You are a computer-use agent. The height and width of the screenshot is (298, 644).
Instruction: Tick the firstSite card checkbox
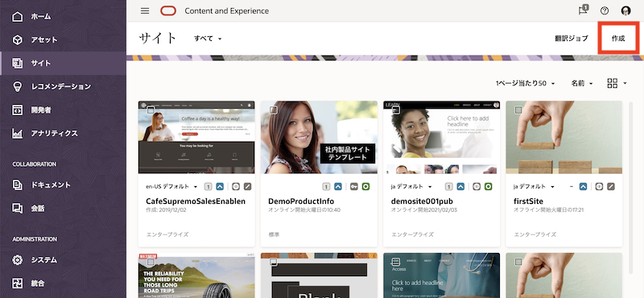coord(518,110)
